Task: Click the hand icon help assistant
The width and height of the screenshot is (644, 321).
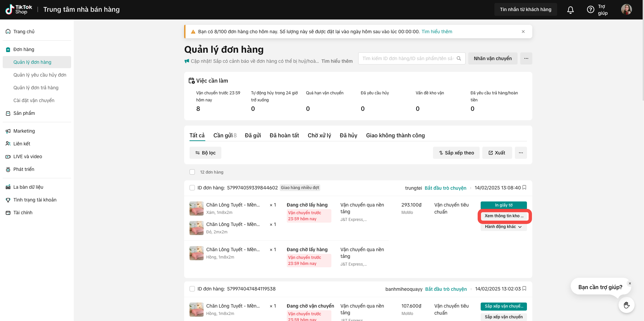Action: (626, 305)
